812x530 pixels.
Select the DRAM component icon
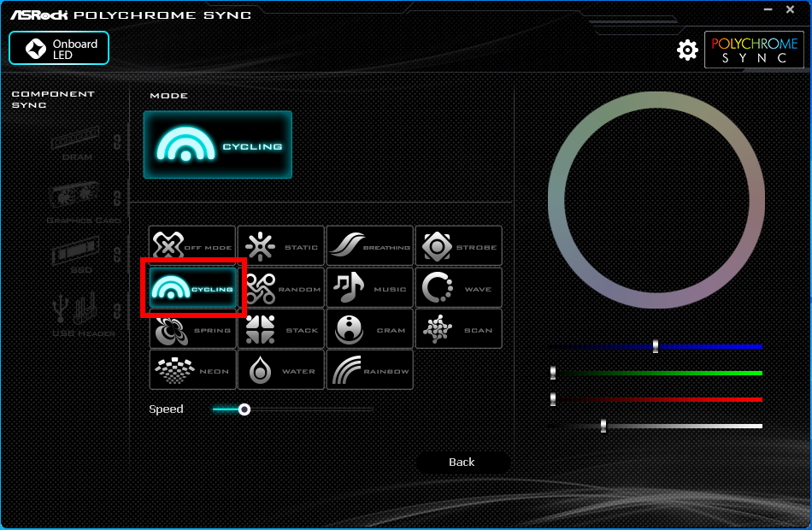tap(75, 138)
